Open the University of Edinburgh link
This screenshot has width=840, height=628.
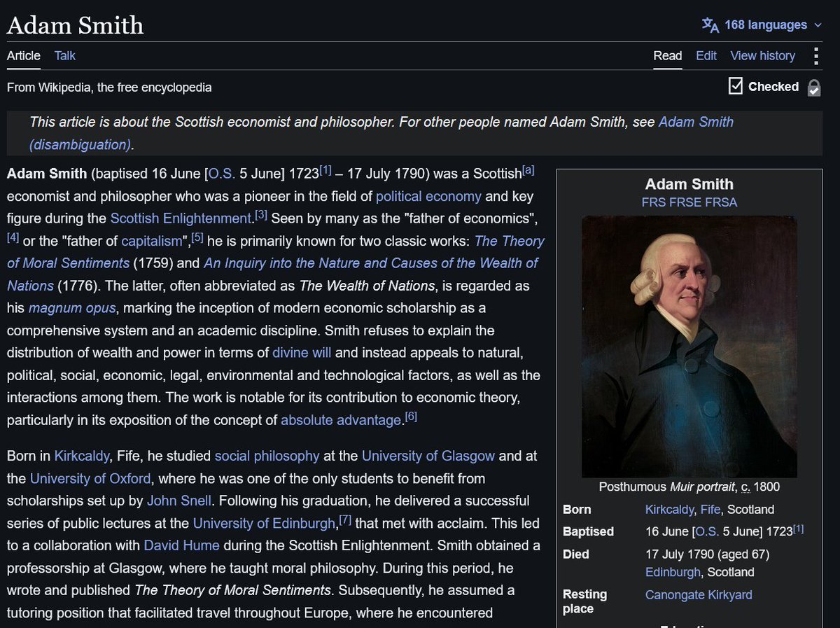[265, 523]
